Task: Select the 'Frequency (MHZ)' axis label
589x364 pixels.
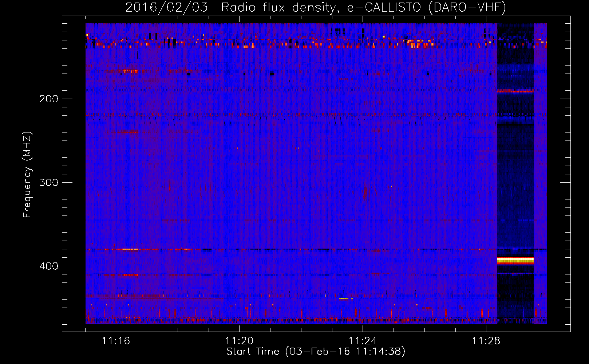Action: click(27, 175)
